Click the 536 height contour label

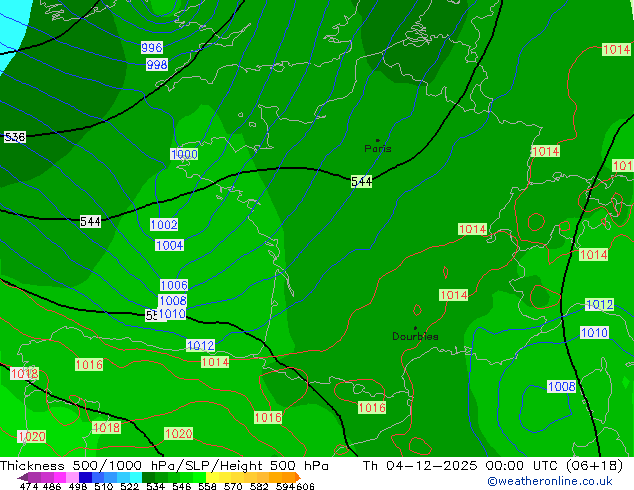point(15,137)
